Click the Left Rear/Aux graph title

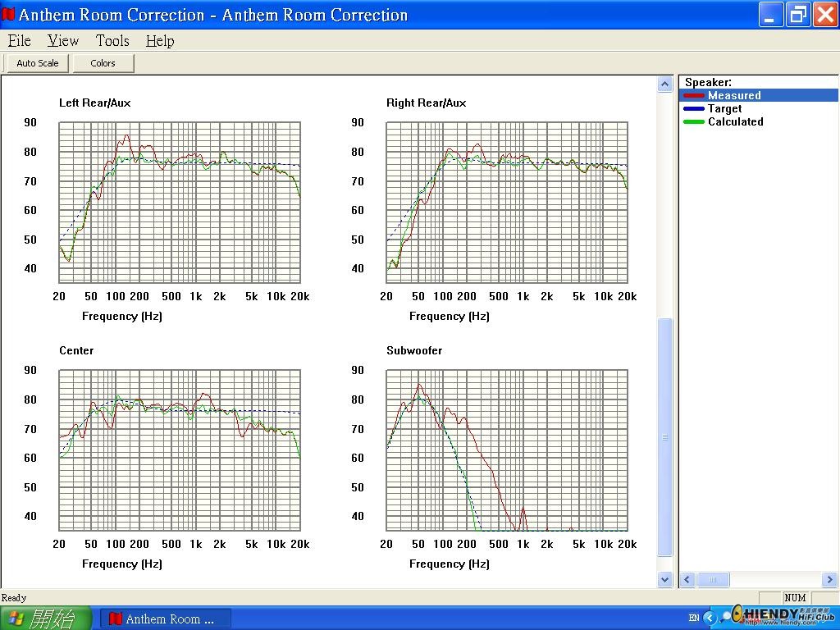tap(95, 103)
